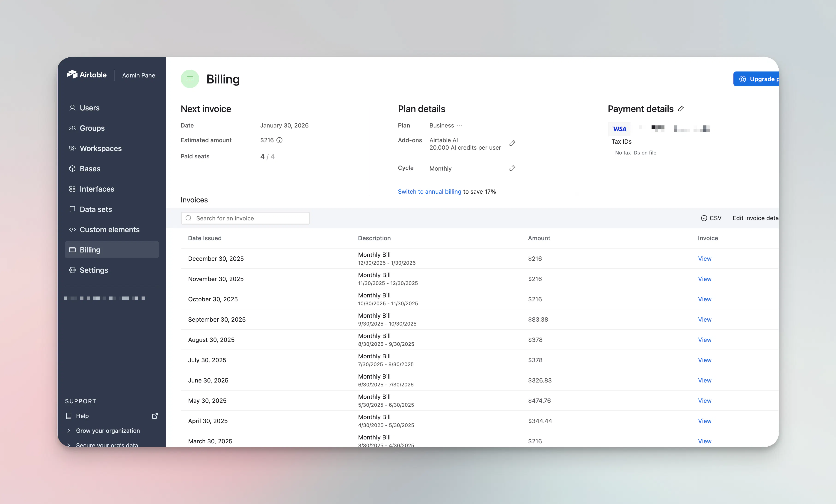Viewport: 836px width, 504px height.
Task: View the May 30, 2025 invoice
Action: pyautogui.click(x=705, y=401)
